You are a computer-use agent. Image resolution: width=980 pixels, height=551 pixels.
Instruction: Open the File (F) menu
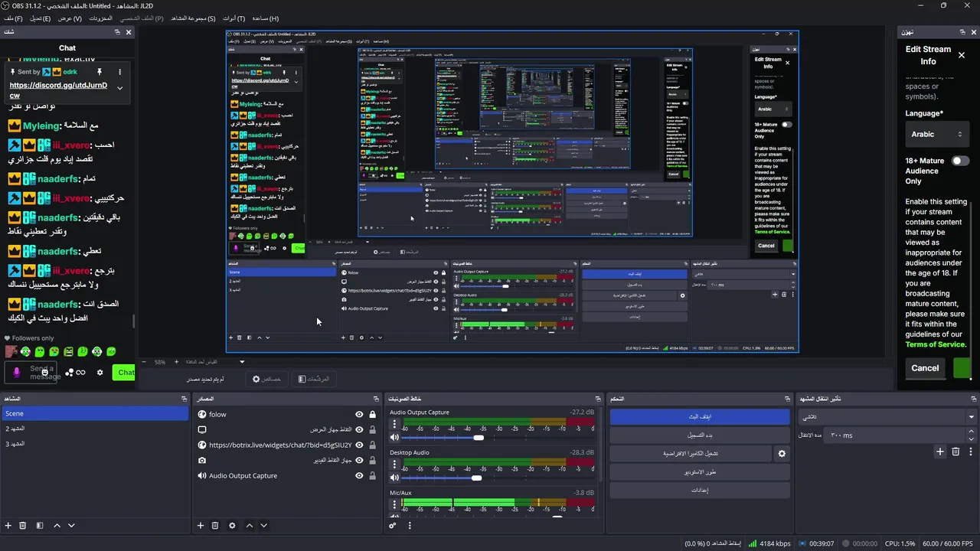click(x=13, y=18)
